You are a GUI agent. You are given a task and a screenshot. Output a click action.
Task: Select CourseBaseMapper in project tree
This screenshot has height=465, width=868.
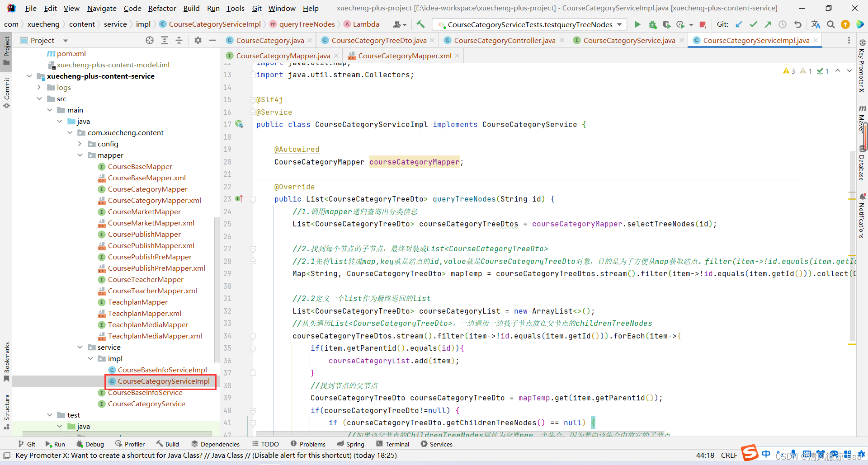(140, 166)
